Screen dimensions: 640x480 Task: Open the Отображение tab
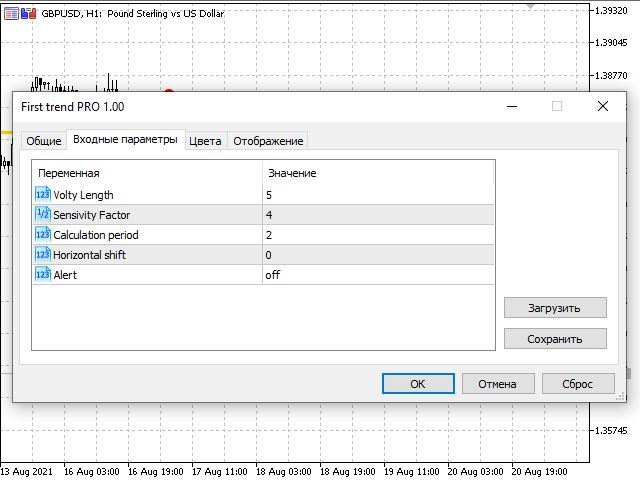pos(268,141)
